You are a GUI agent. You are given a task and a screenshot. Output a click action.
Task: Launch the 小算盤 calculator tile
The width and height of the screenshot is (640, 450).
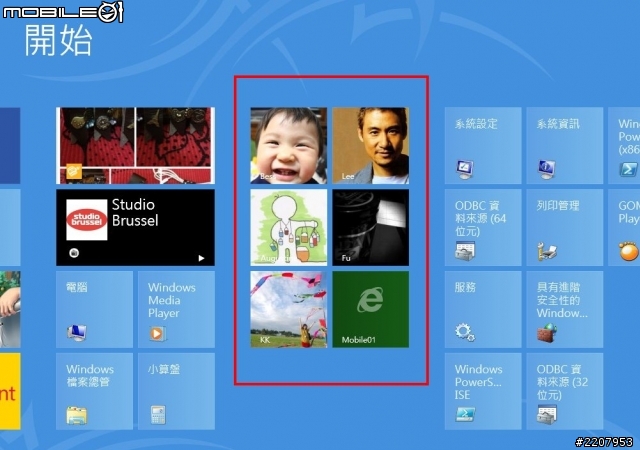pos(176,391)
